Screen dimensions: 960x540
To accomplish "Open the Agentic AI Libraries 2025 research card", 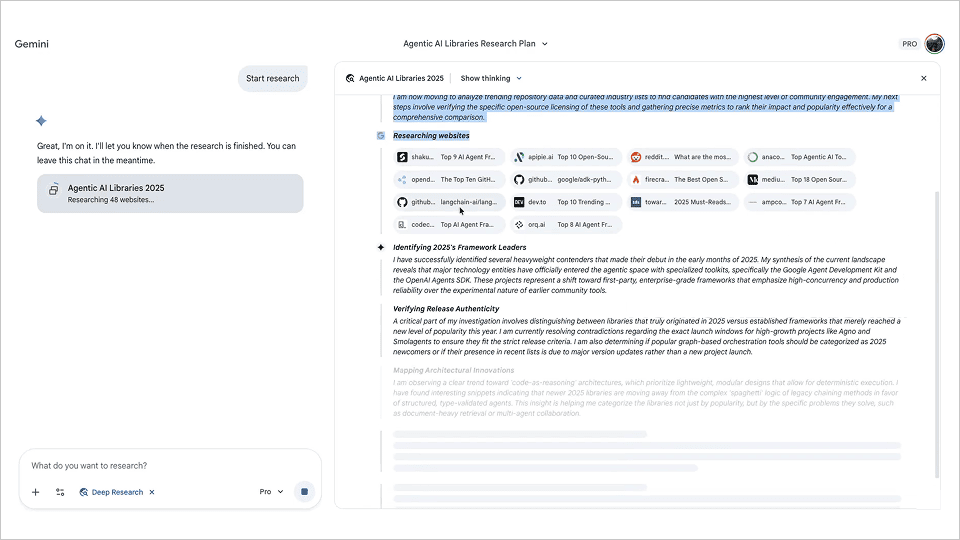I will [170, 193].
